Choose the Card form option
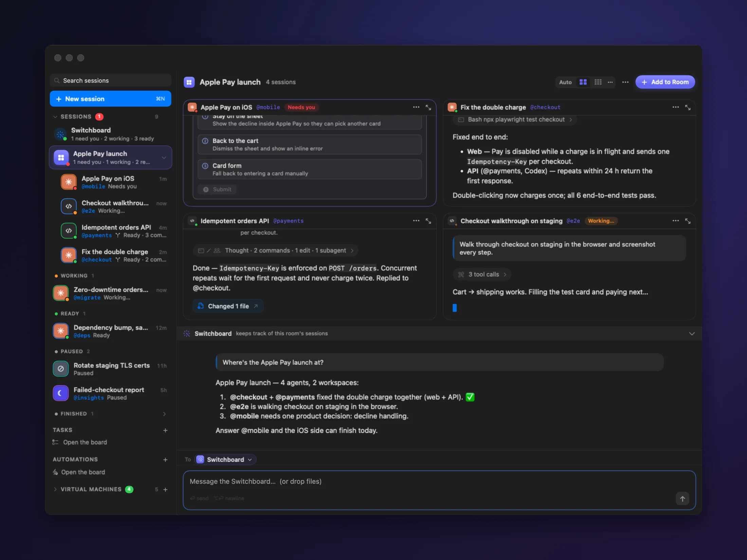The height and width of the screenshot is (560, 747). tap(309, 169)
